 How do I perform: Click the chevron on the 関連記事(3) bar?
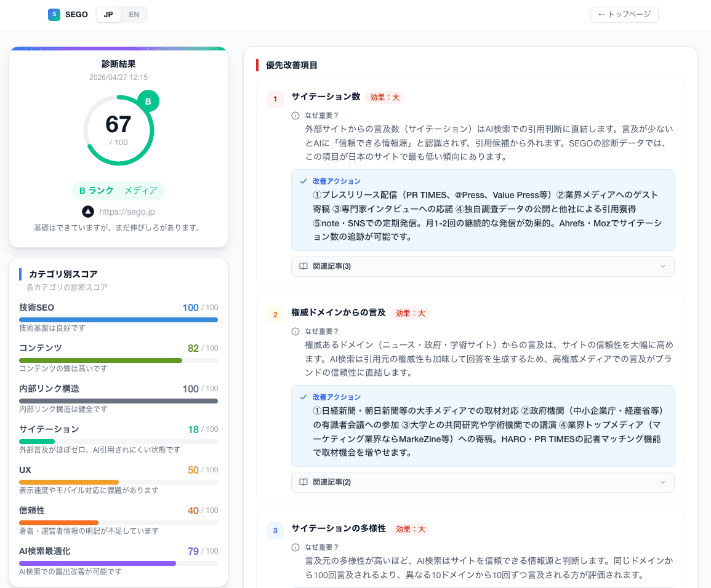pos(663,266)
